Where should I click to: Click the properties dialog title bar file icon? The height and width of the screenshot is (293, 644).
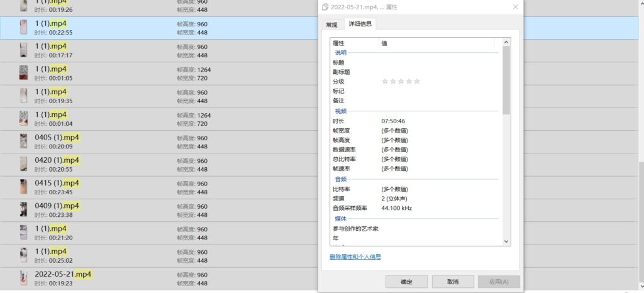(x=325, y=7)
